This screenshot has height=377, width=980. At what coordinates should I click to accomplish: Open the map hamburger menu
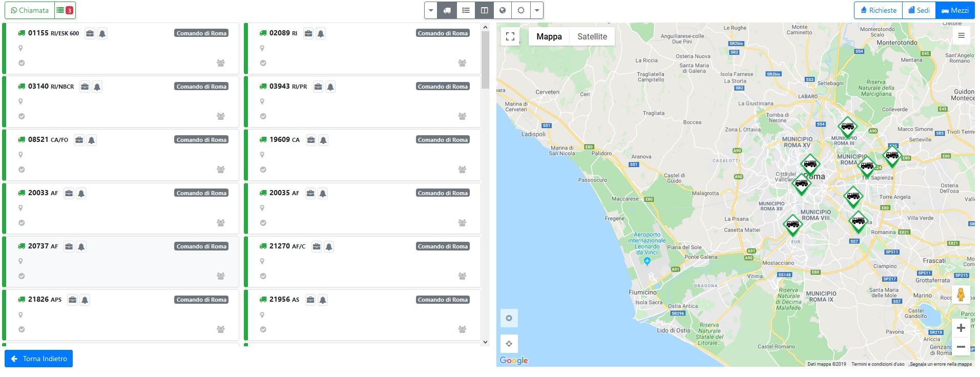961,35
